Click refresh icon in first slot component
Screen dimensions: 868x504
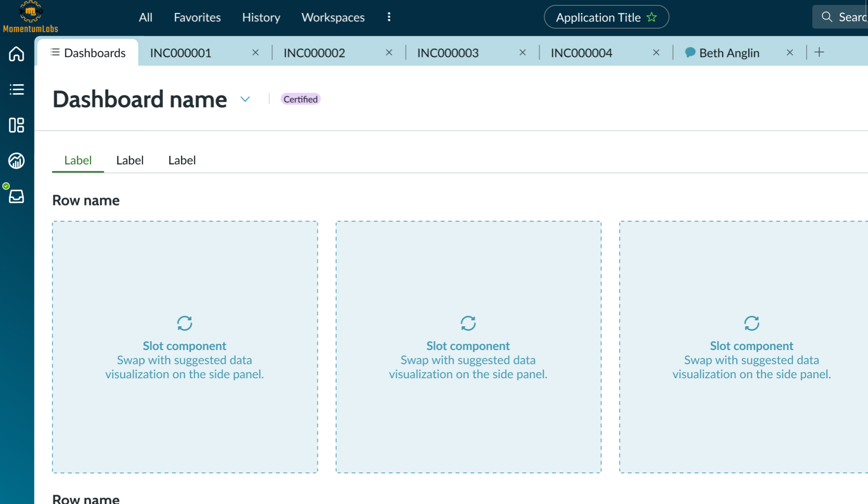[185, 323]
